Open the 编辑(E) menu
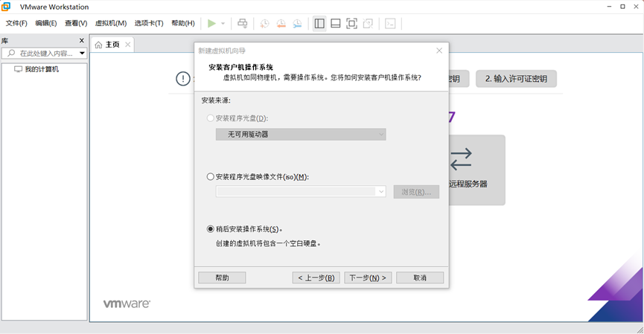The width and height of the screenshot is (644, 334). click(x=46, y=23)
